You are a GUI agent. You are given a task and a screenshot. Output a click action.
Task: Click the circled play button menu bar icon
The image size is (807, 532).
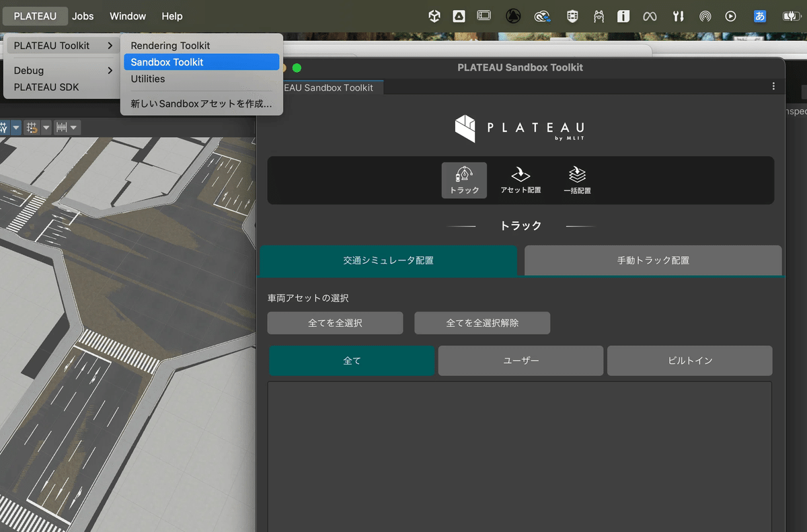pyautogui.click(x=731, y=16)
